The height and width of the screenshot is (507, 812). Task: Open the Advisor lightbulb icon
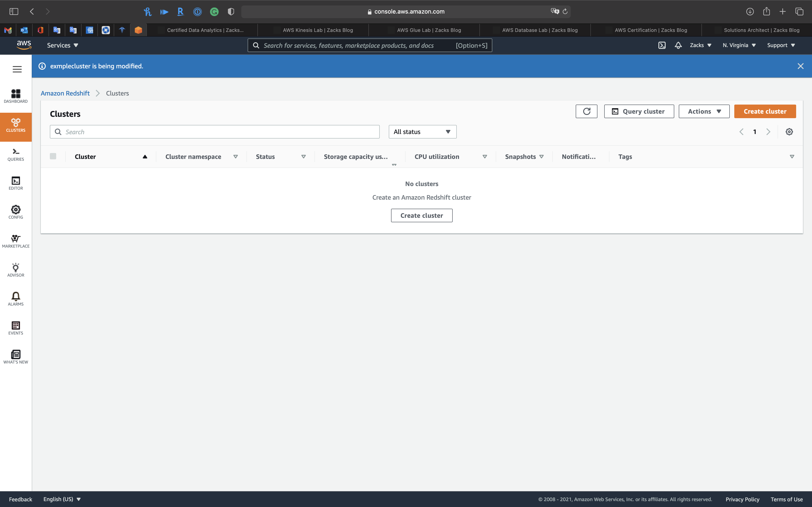click(16, 270)
